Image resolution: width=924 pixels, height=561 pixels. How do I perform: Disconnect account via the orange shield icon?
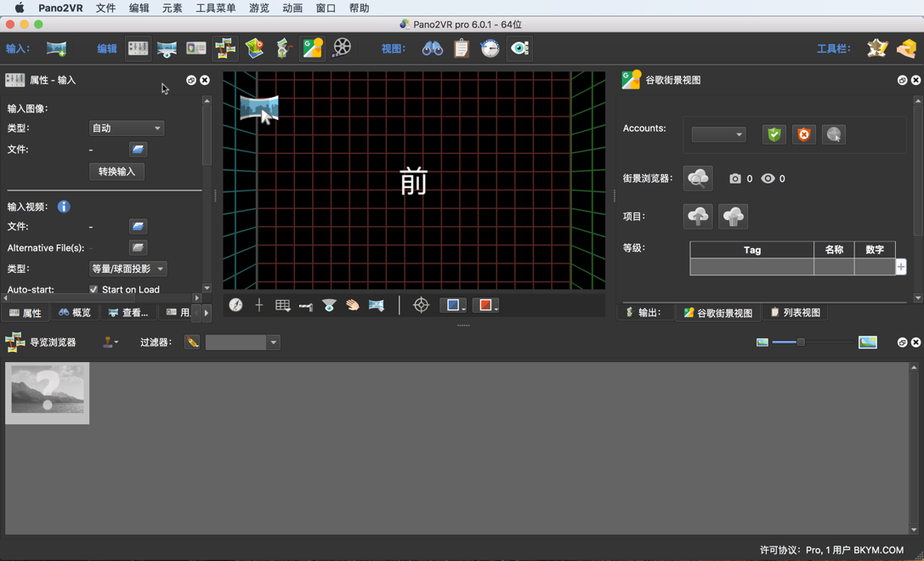coord(803,133)
